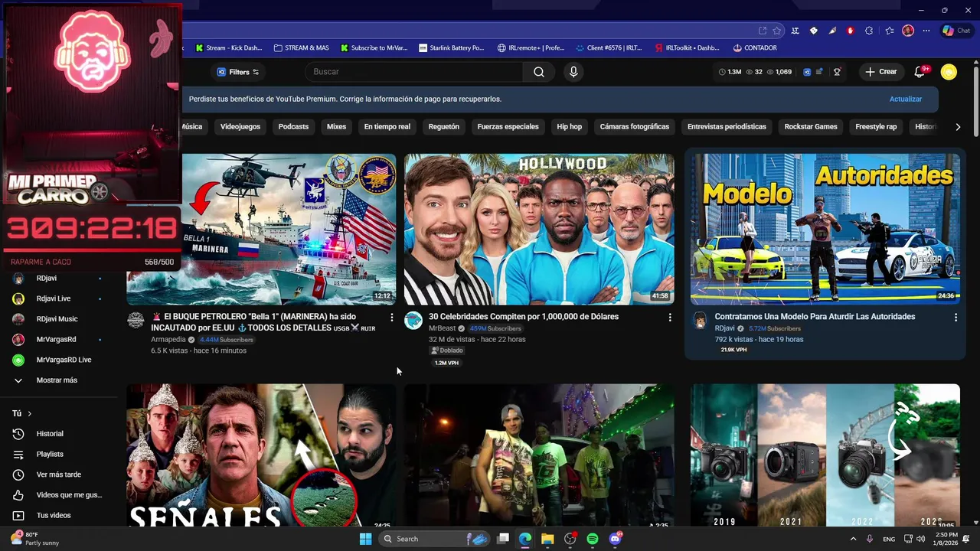The height and width of the screenshot is (551, 980).
Task: Start voice search with microphone icon
Action: [x=573, y=72]
